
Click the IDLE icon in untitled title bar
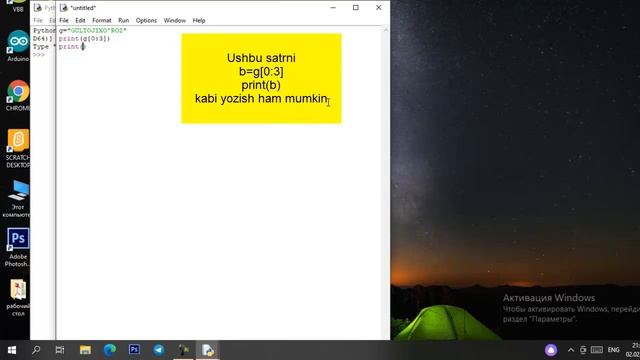click(64, 8)
